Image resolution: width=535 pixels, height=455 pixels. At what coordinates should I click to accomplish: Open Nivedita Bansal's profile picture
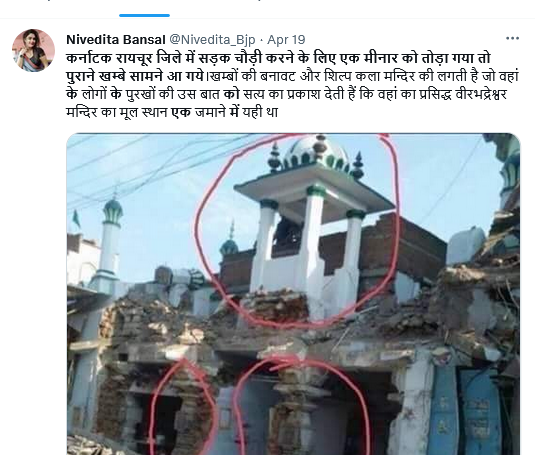(x=33, y=50)
